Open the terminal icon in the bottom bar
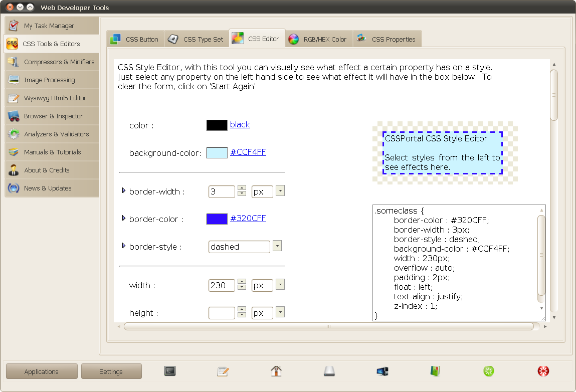576x392 pixels. (170, 371)
